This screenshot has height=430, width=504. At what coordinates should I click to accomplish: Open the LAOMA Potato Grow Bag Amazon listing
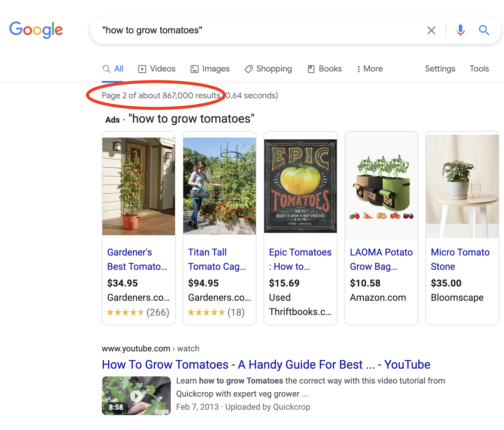[x=381, y=259]
